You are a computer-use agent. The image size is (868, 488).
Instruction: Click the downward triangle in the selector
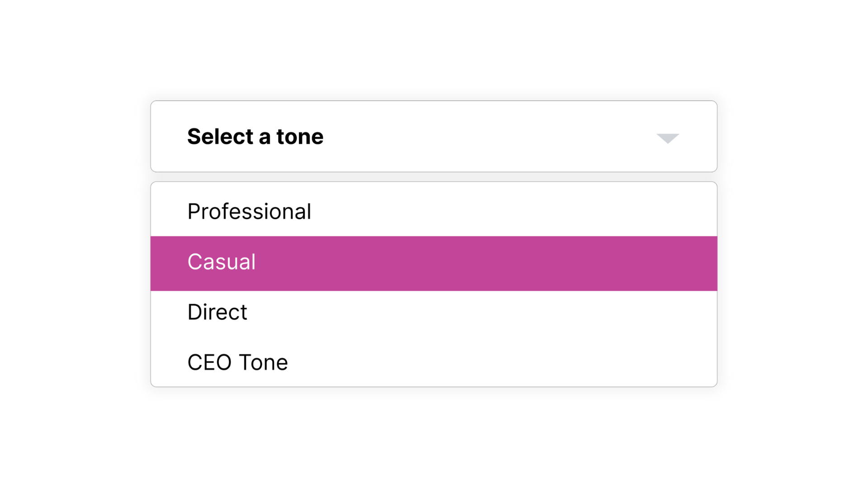point(668,138)
